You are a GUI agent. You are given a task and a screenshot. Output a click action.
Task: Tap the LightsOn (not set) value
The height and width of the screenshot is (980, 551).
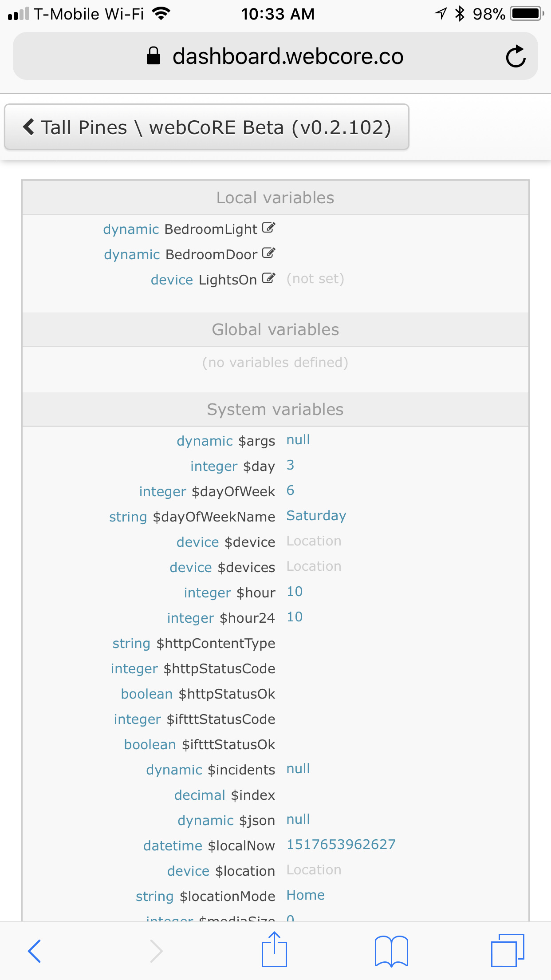315,279
